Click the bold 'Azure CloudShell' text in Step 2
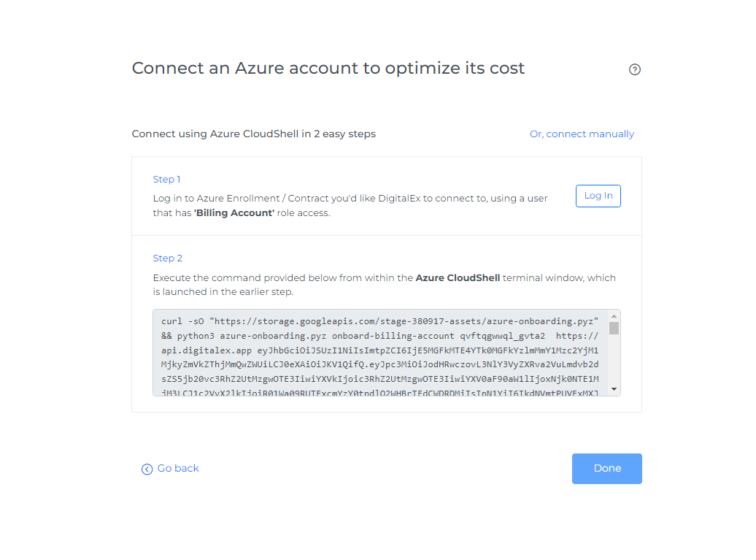The height and width of the screenshot is (560, 756). (458, 278)
